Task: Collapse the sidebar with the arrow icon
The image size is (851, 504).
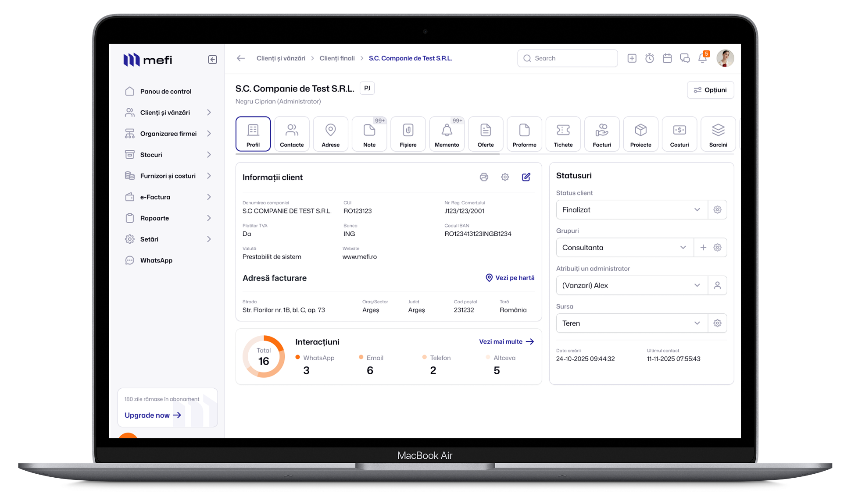Action: pos(212,60)
